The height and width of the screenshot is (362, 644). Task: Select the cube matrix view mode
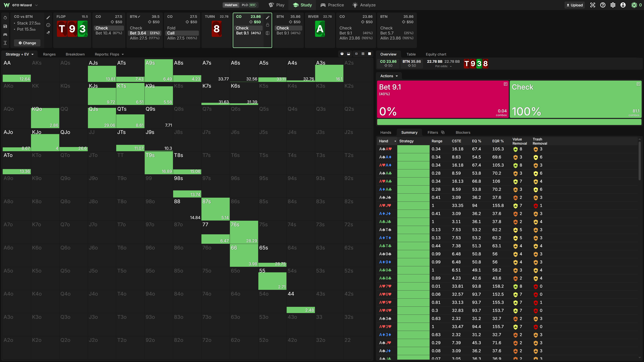coord(342,54)
